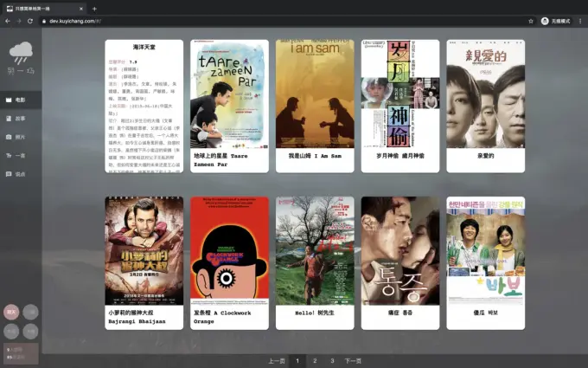Click the Tr text icon in the sidebar
This screenshot has width=588, height=368.
9,156
